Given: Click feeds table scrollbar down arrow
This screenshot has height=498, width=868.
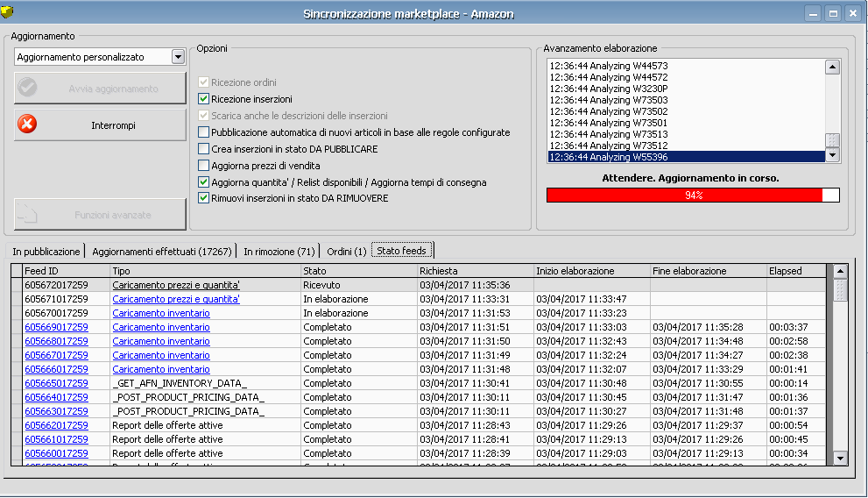Looking at the screenshot, I should 840,459.
